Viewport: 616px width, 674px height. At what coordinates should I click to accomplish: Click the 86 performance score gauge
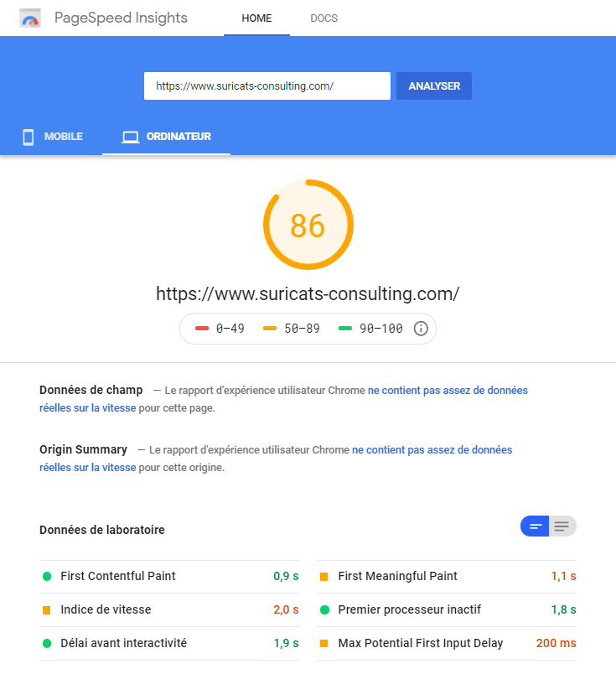tap(308, 225)
